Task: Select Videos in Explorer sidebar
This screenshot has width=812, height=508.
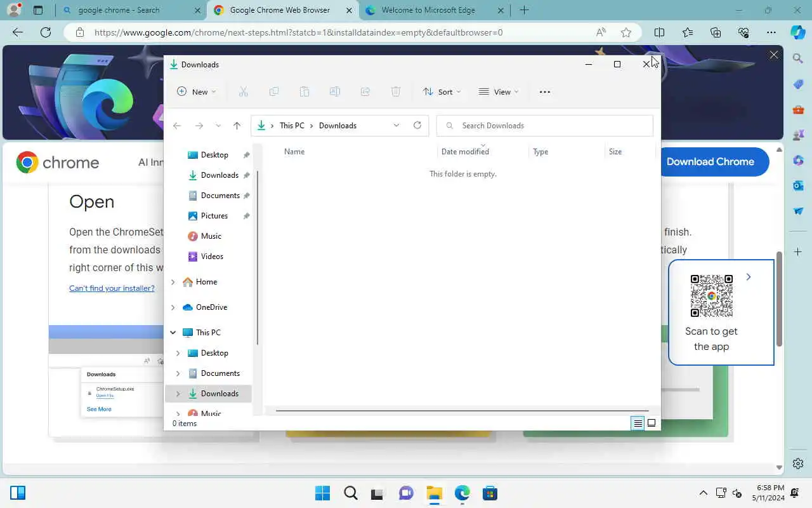Action: pos(212,257)
